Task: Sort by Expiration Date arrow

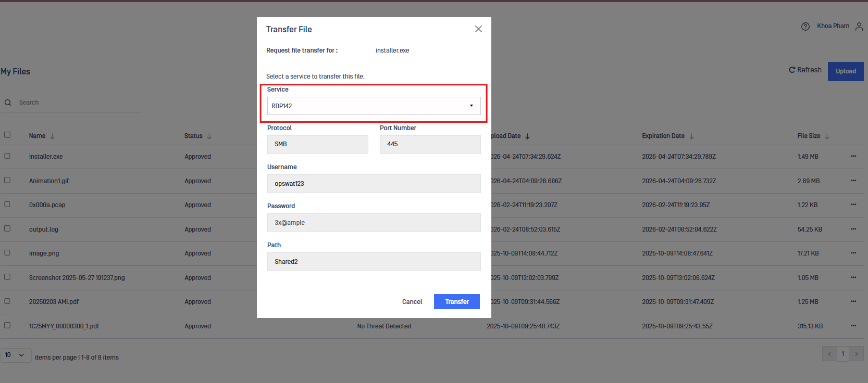Action: tap(691, 136)
